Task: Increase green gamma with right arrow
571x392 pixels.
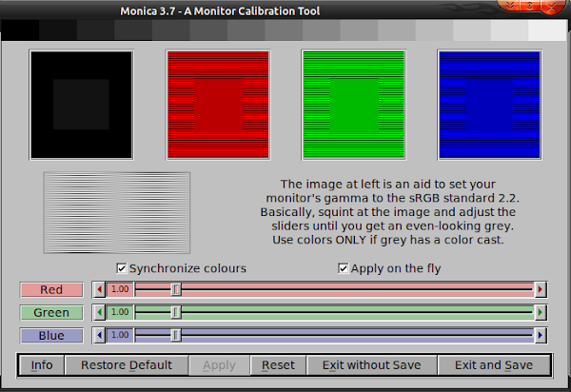Action: 540,312
